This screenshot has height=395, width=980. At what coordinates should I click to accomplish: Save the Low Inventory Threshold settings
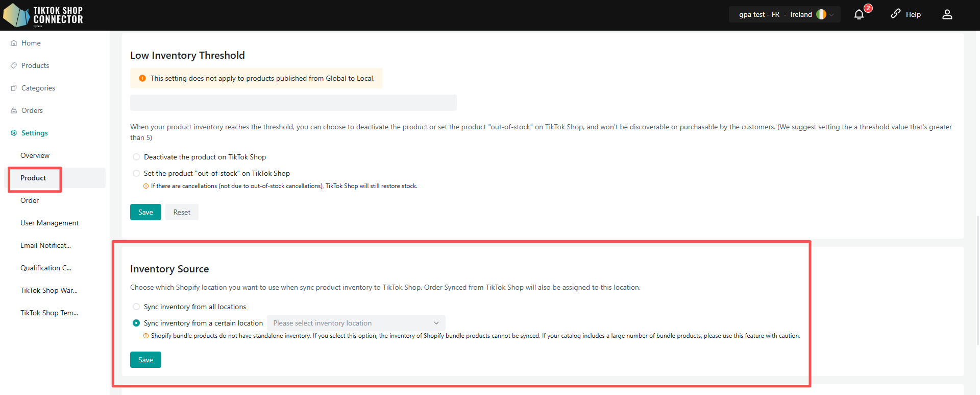[145, 212]
